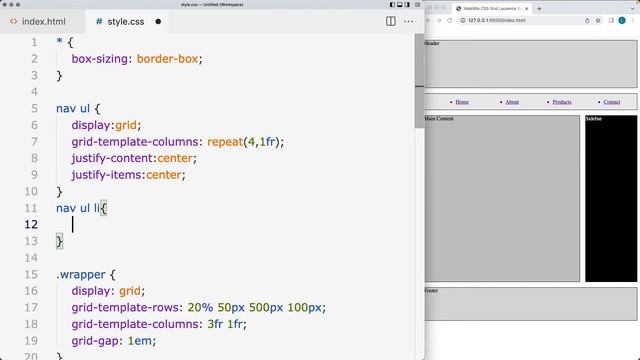
Task: Click the Header box in the web page
Action: pyautogui.click(x=531, y=64)
